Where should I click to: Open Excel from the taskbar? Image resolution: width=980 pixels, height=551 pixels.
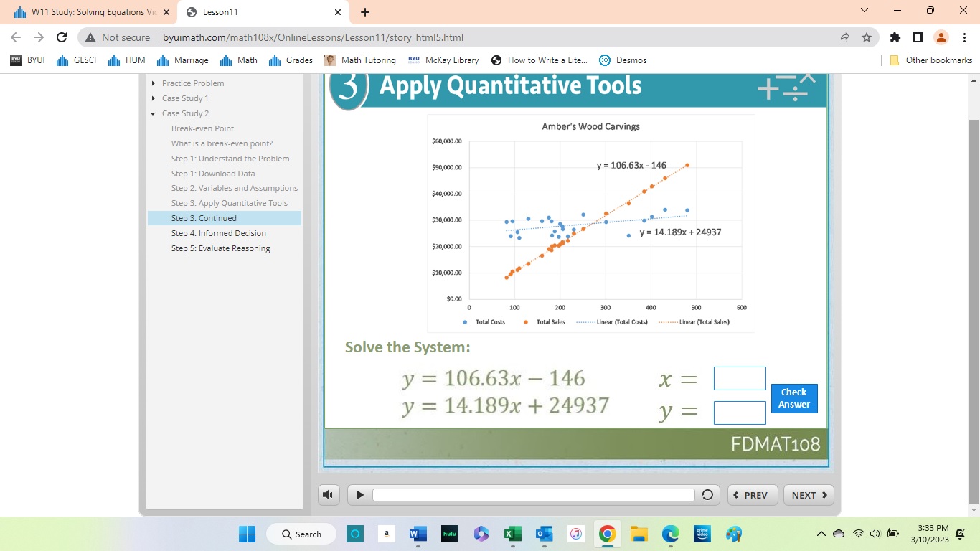pos(513,534)
